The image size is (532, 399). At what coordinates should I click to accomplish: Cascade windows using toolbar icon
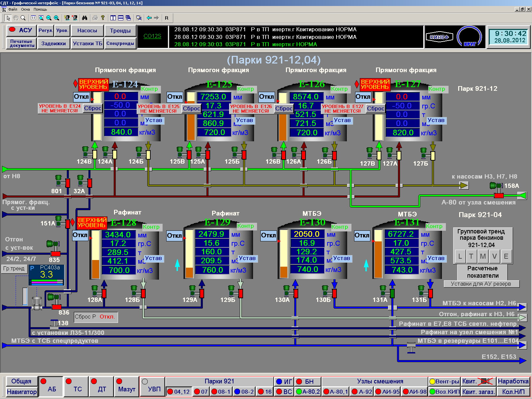pos(128,18)
